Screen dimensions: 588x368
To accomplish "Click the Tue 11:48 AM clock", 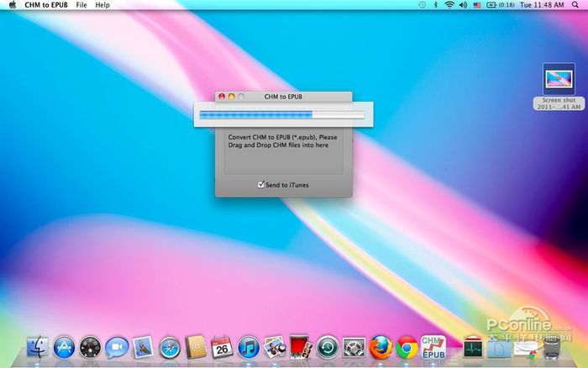I will pyautogui.click(x=542, y=5).
